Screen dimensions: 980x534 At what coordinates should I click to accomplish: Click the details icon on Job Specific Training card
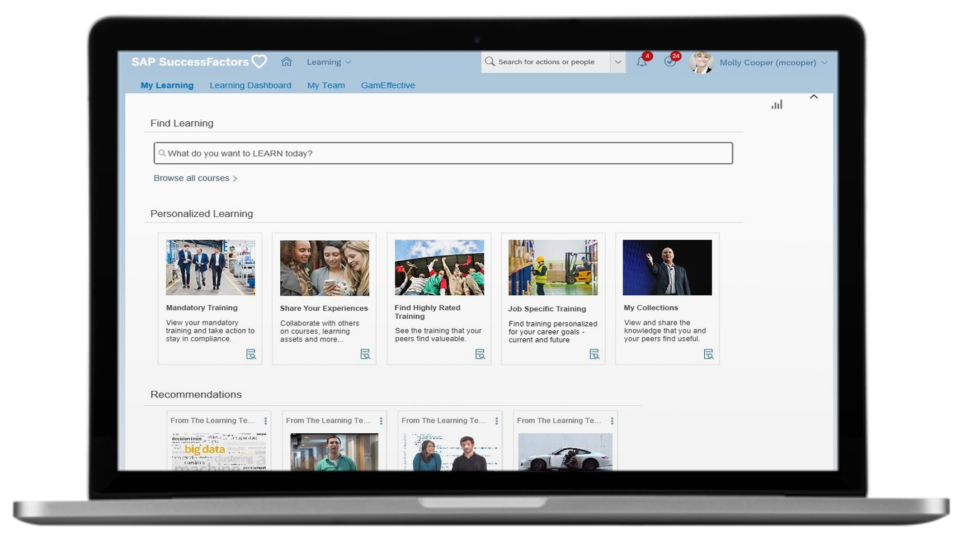pyautogui.click(x=594, y=355)
